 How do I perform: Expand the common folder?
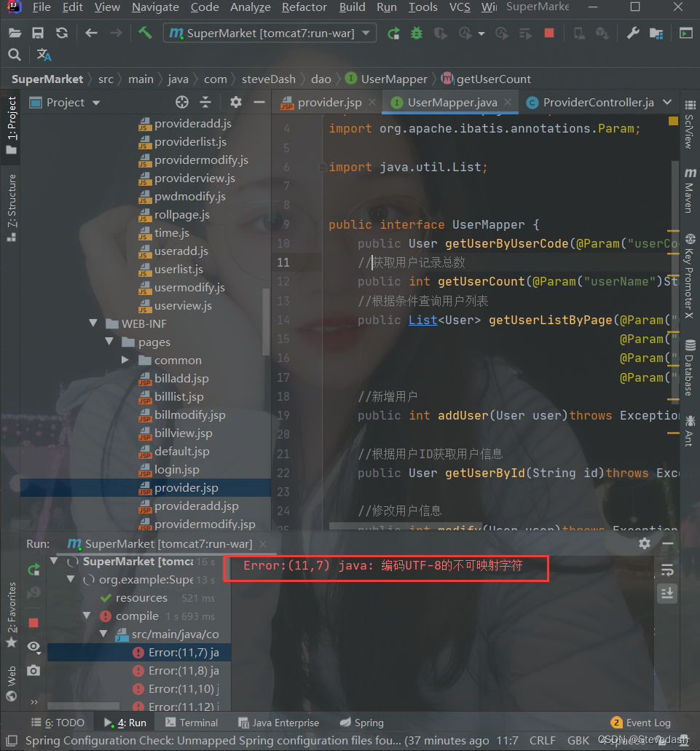(x=125, y=360)
